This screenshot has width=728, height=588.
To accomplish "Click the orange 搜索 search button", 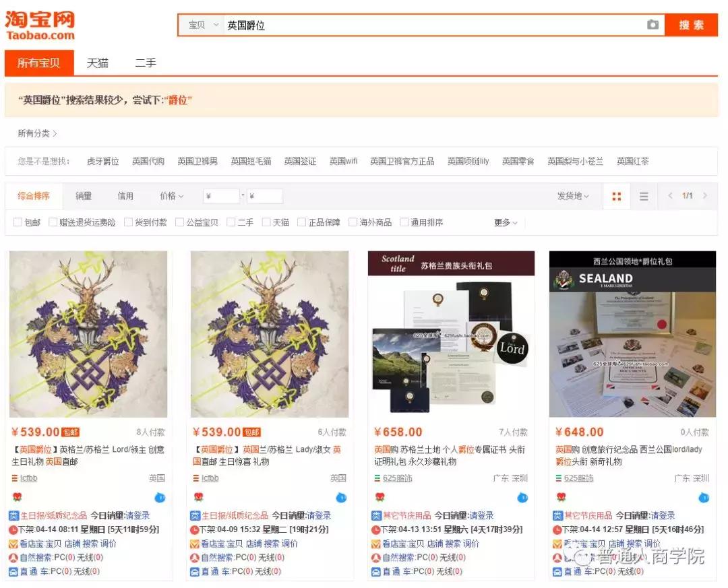I will [x=692, y=25].
